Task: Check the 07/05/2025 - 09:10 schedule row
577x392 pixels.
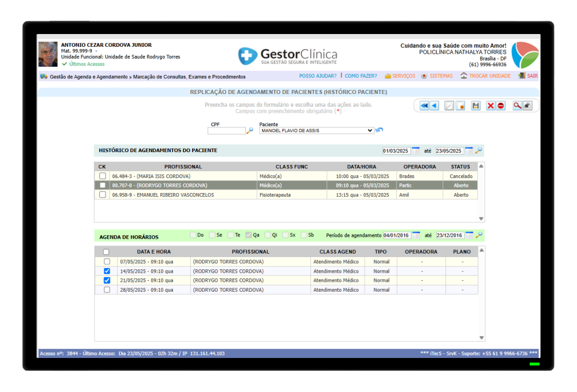Action: [x=107, y=262]
